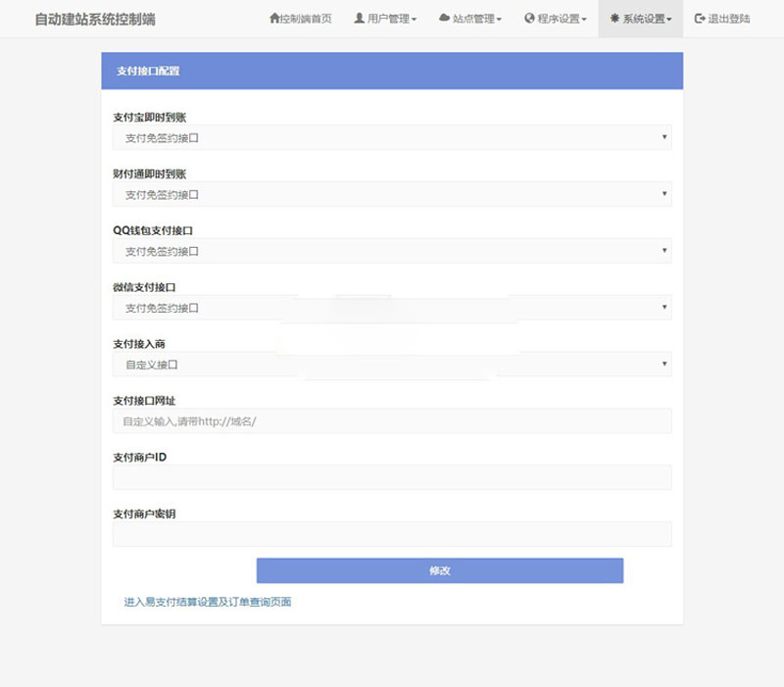Click the logout icon beside 退出登陆
This screenshot has width=784, height=687.
700,19
